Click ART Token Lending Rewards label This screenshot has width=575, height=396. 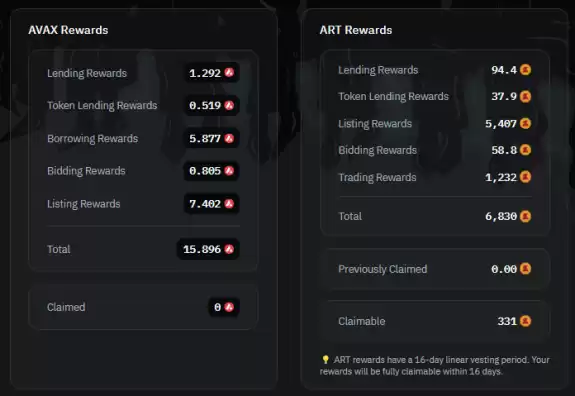point(393,96)
